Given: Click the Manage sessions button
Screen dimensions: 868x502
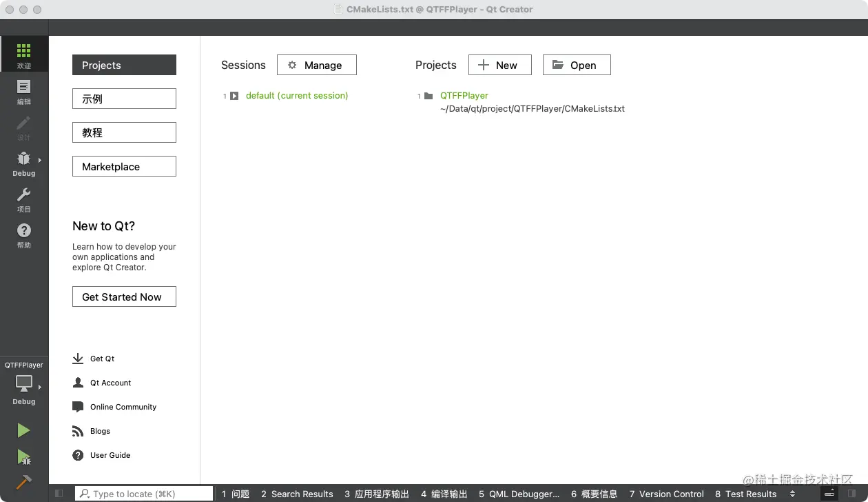Looking at the screenshot, I should pos(317,65).
